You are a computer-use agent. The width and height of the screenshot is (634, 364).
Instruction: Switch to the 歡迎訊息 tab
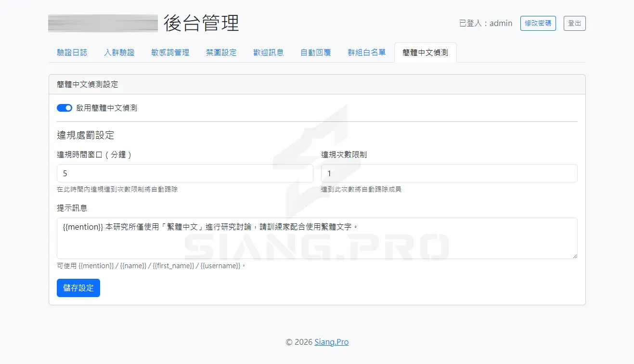268,53
